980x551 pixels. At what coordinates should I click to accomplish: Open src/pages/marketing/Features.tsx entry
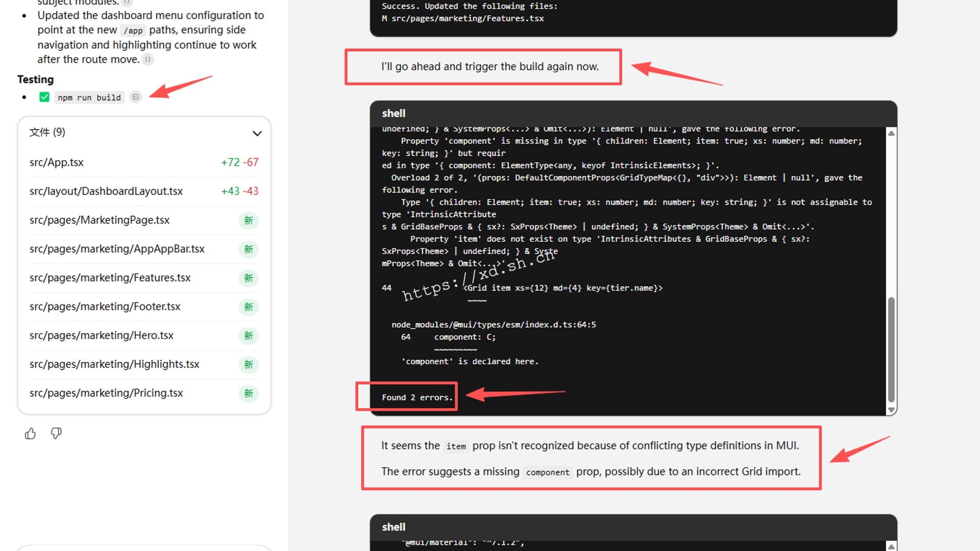pyautogui.click(x=110, y=278)
